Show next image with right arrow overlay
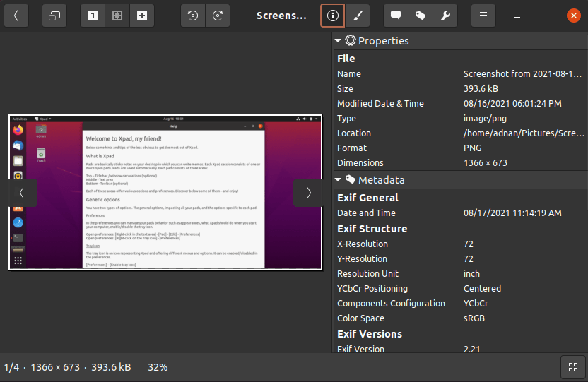588x382 pixels. 309,193
